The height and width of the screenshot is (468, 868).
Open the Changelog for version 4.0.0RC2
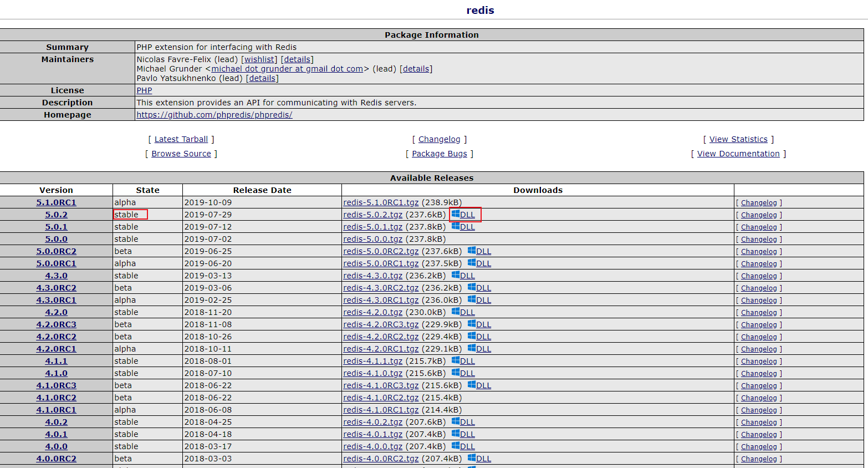pos(759,459)
